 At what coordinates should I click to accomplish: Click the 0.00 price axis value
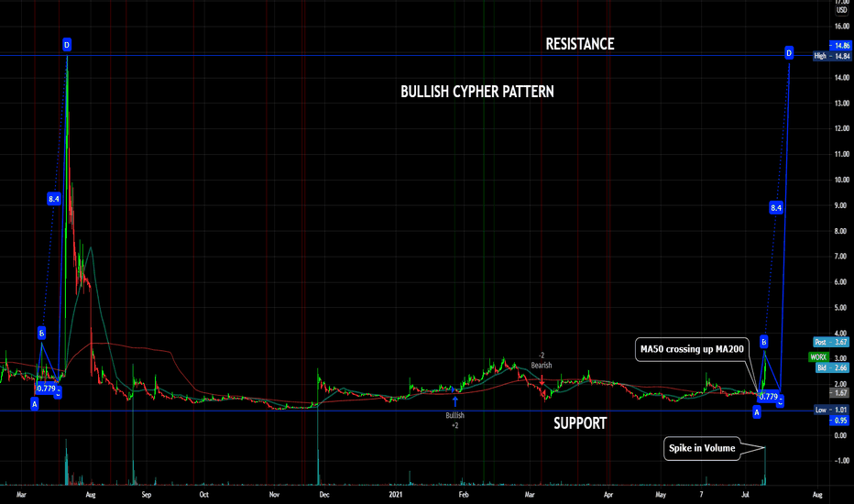[841, 435]
